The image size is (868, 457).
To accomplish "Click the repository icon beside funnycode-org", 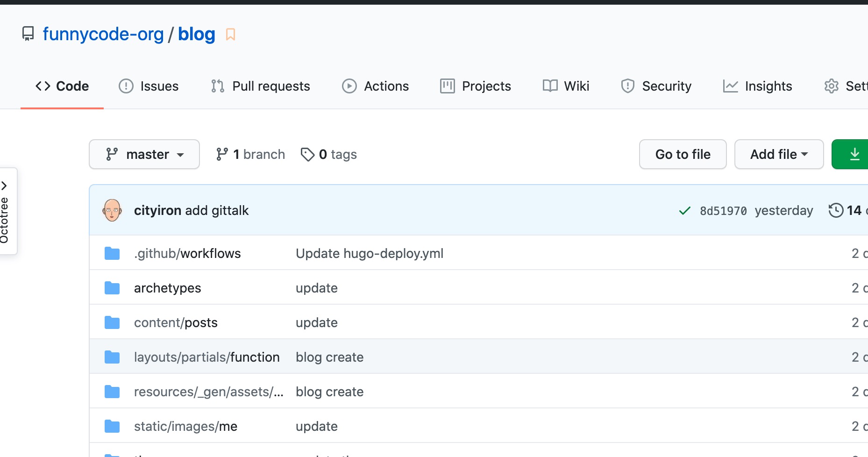I will (x=28, y=34).
